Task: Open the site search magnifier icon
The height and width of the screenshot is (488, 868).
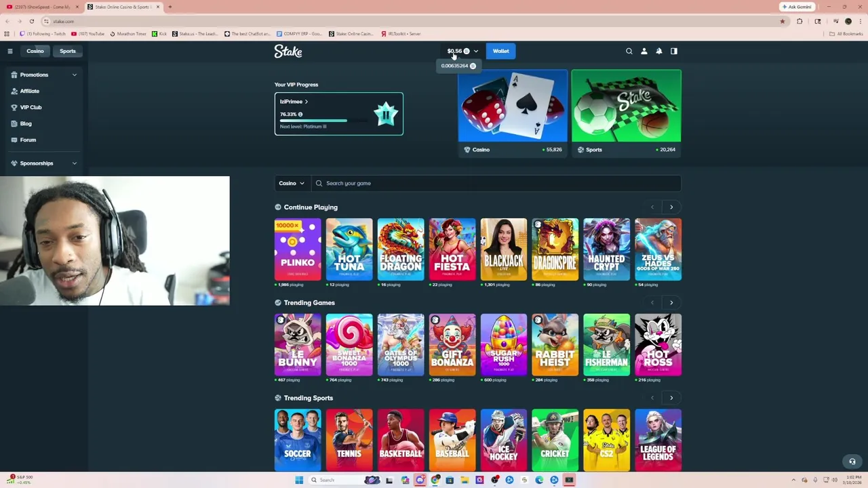Action: [x=629, y=51]
